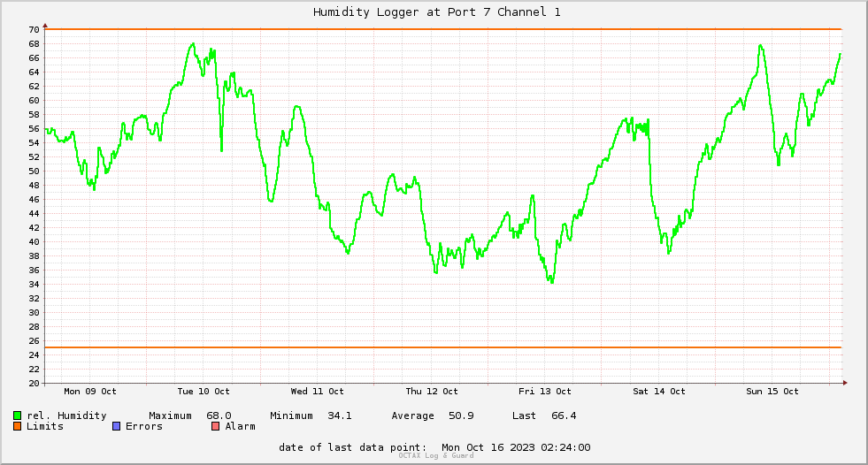Click the 'date of last data point:' label

pos(353,447)
